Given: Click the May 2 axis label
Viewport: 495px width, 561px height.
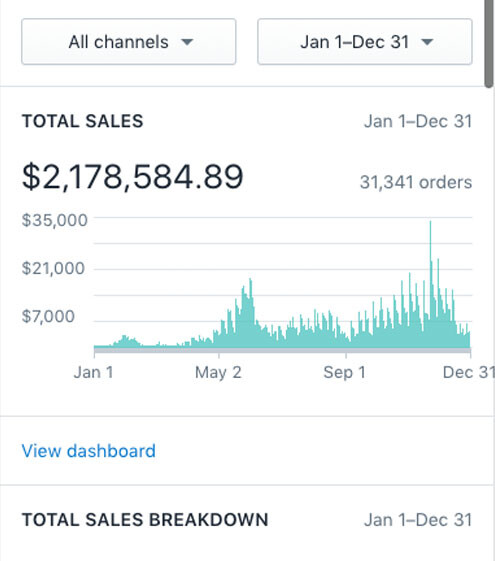Looking at the screenshot, I should [218, 372].
